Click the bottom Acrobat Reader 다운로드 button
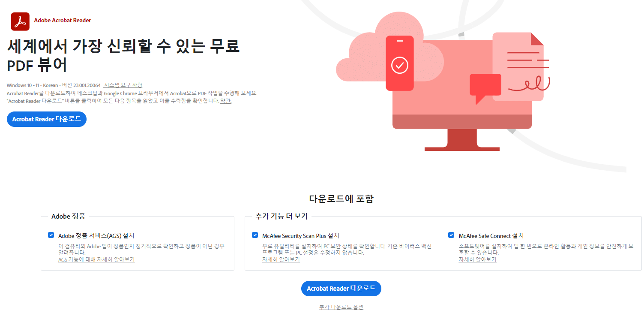This screenshot has height=316, width=644. click(x=341, y=288)
